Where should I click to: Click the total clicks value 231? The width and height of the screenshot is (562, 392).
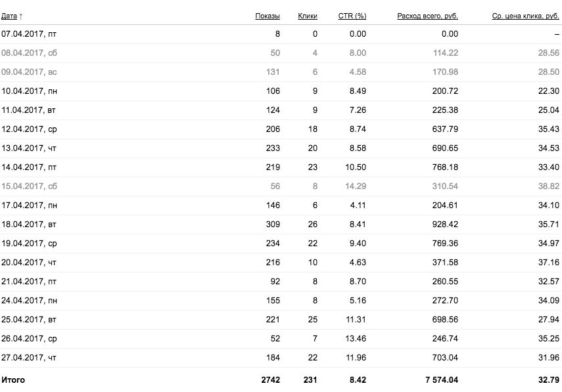310,380
